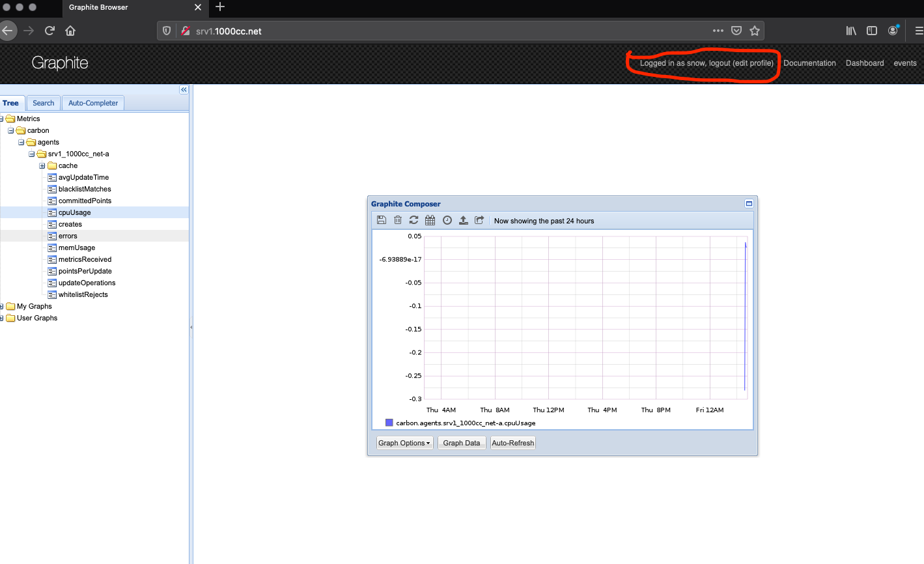Maximize the Graphite Composer window
Screen dimensions: 924x564
[749, 204]
